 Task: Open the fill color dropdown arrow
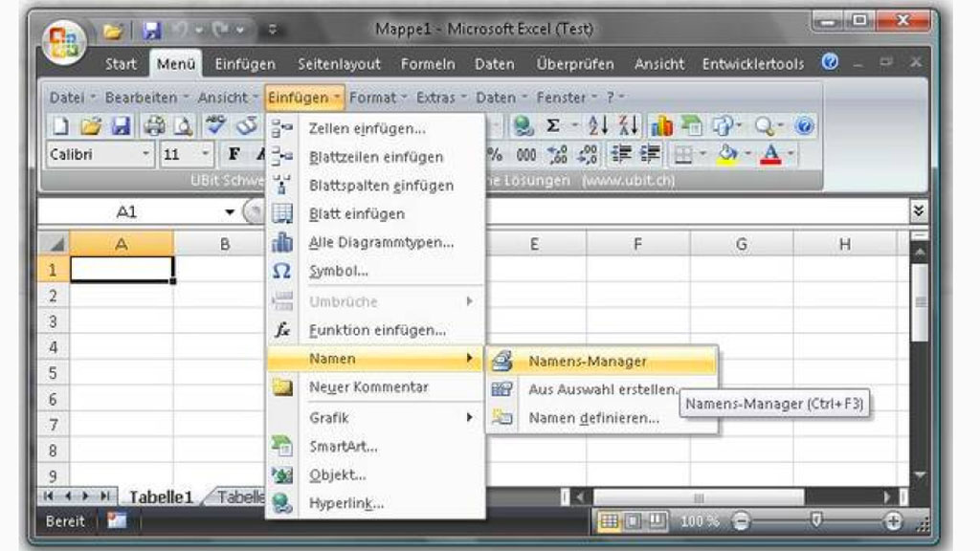click(747, 152)
